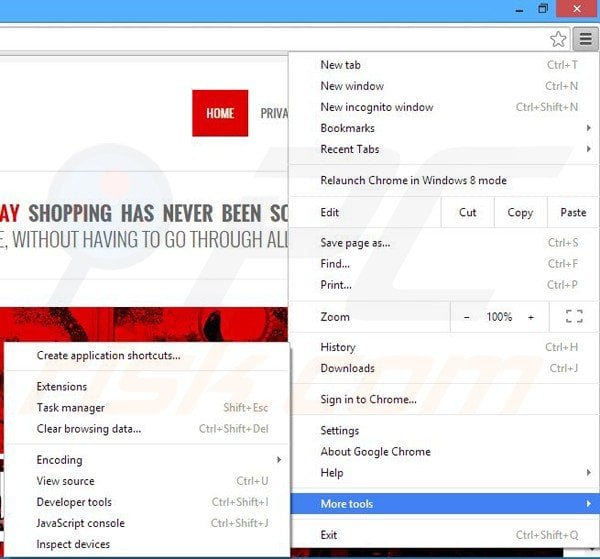Open JavaScript console from submenu
Viewport: 600px width, 559px height.
[x=147, y=523]
